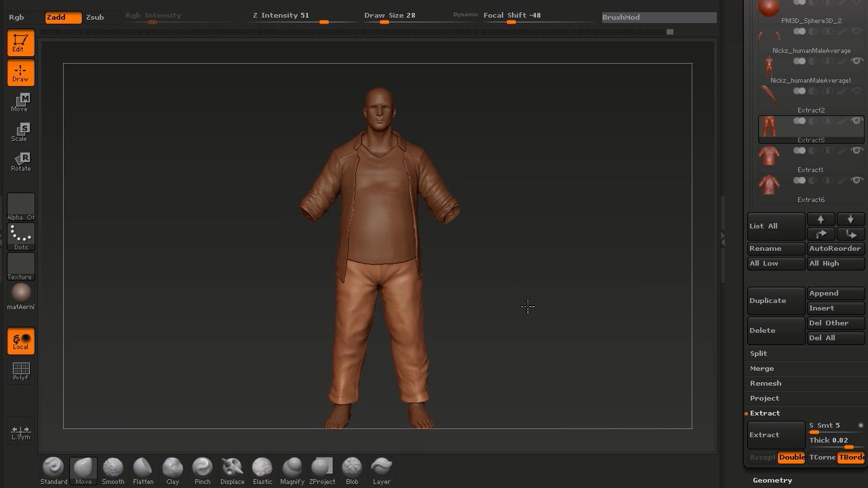The height and width of the screenshot is (488, 868).
Task: Enable Zsub sculpting mode
Action: coord(95,17)
